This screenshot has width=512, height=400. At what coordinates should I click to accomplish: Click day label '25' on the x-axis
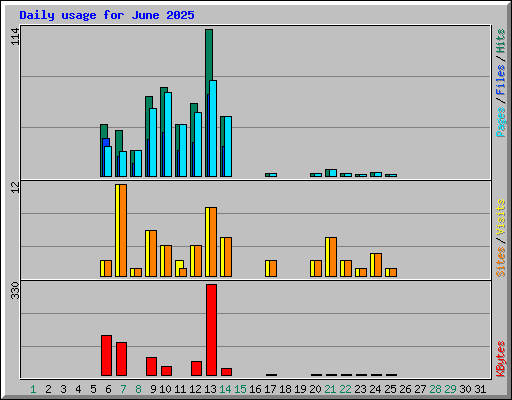390,389
